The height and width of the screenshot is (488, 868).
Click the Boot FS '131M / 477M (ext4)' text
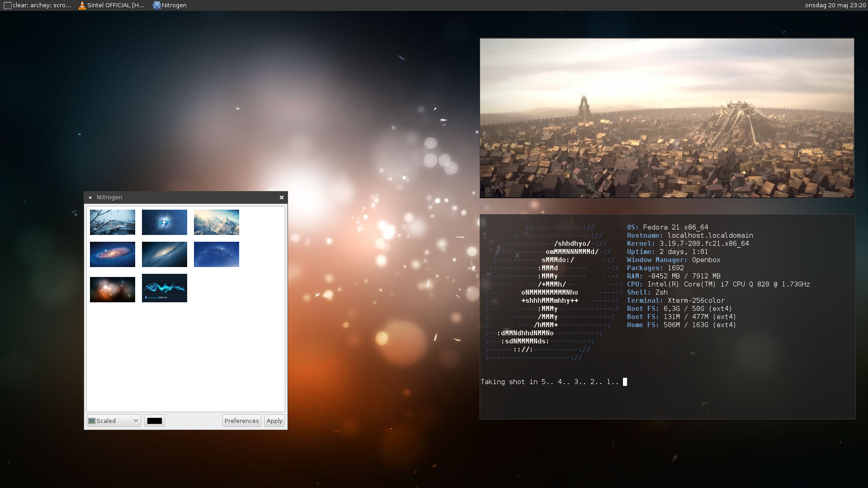700,317
